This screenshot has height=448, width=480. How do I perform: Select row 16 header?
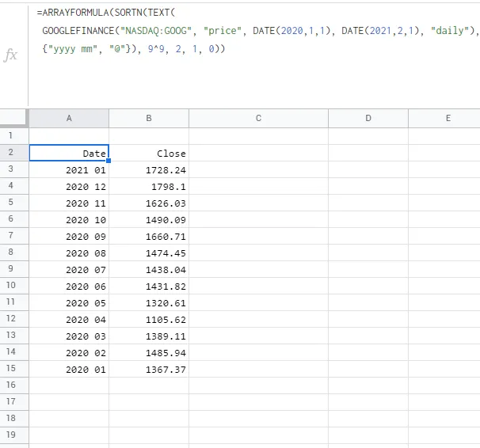(14, 385)
